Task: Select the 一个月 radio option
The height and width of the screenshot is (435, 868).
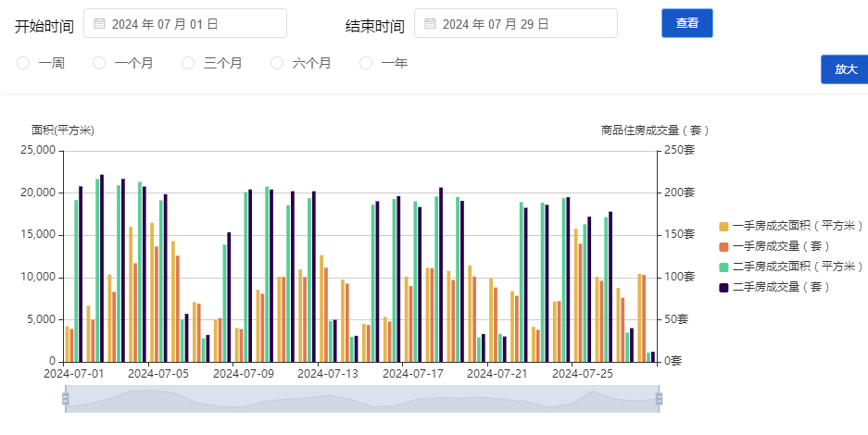Action: coord(99,63)
